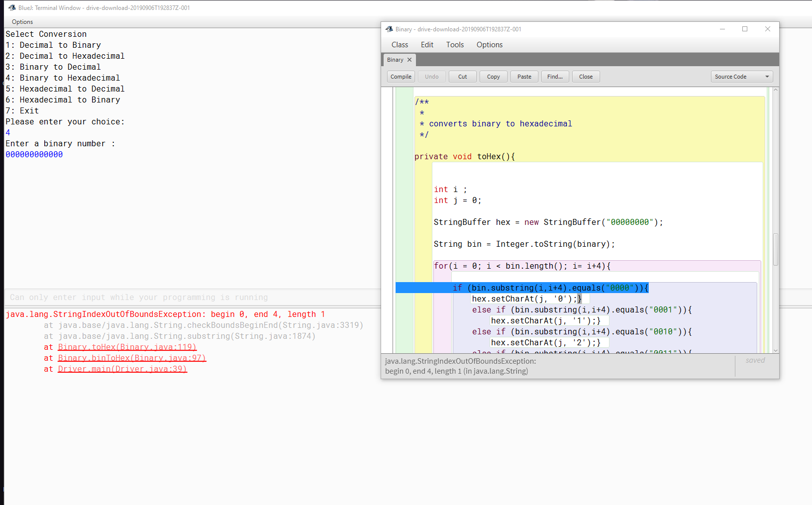Follow the Driver.main stack trace link
This screenshot has width=812, height=505.
click(x=122, y=369)
